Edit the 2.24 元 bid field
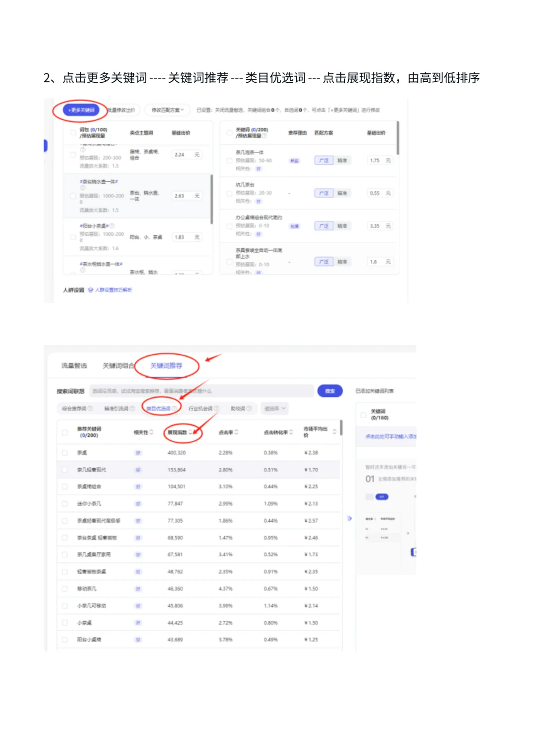535x756 pixels. click(x=187, y=155)
